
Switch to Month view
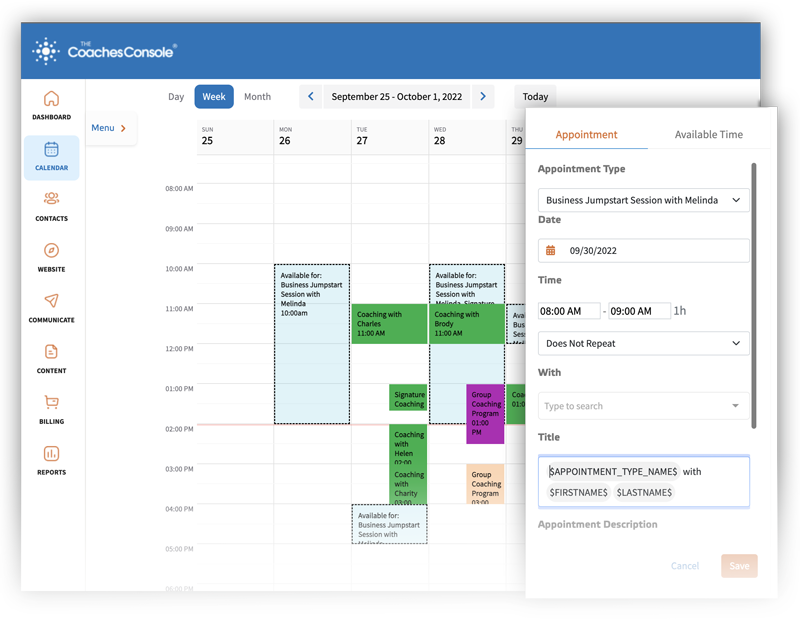[257, 96]
